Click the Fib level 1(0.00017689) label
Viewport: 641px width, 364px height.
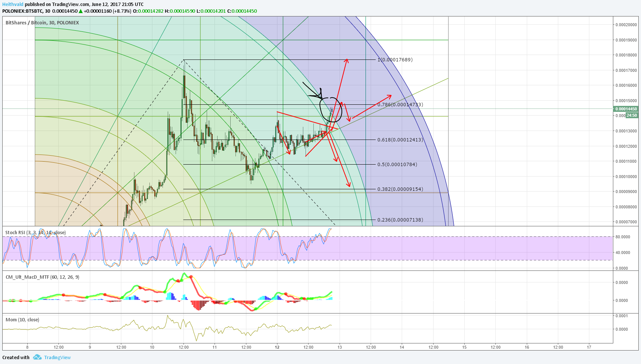(395, 60)
